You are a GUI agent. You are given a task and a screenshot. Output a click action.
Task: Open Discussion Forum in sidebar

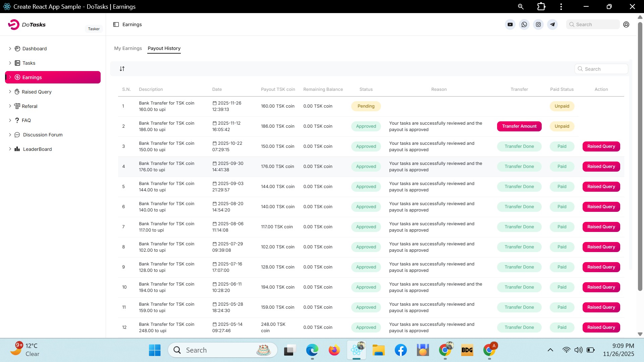pyautogui.click(x=43, y=135)
